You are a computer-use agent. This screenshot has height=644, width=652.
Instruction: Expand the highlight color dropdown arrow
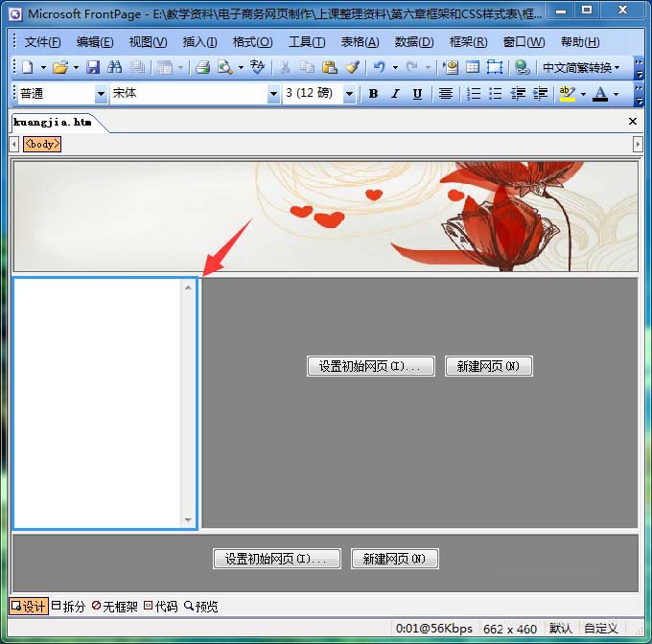[583, 94]
